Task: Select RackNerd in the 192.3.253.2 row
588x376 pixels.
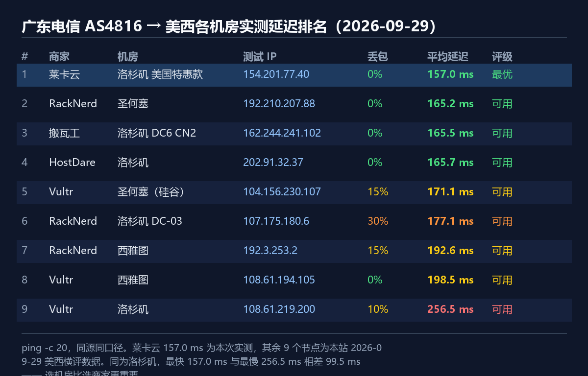Action: (73, 251)
